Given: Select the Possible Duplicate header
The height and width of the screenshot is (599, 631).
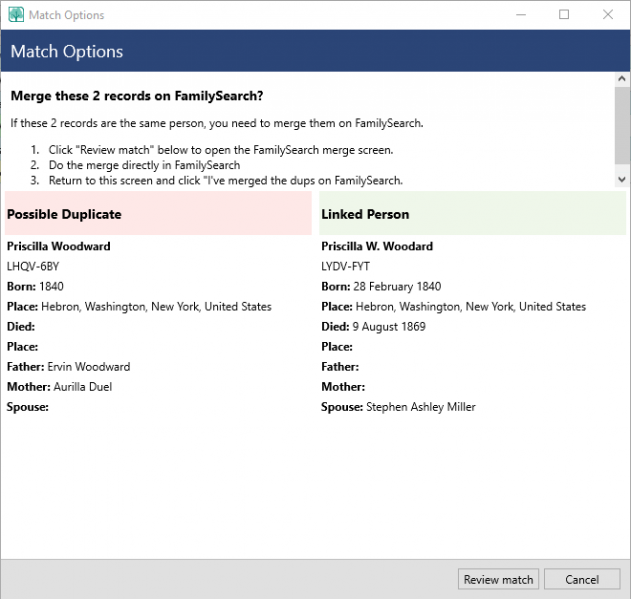Looking at the screenshot, I should pos(64,214).
